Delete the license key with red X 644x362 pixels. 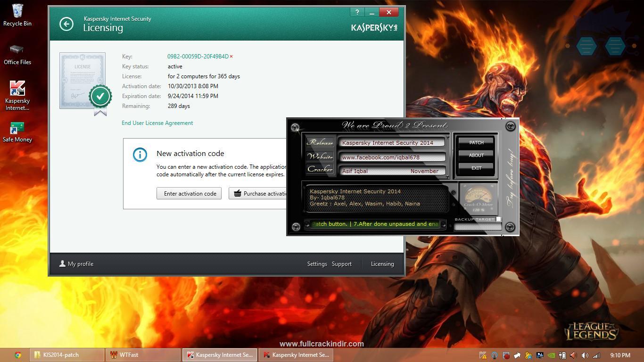[231, 57]
